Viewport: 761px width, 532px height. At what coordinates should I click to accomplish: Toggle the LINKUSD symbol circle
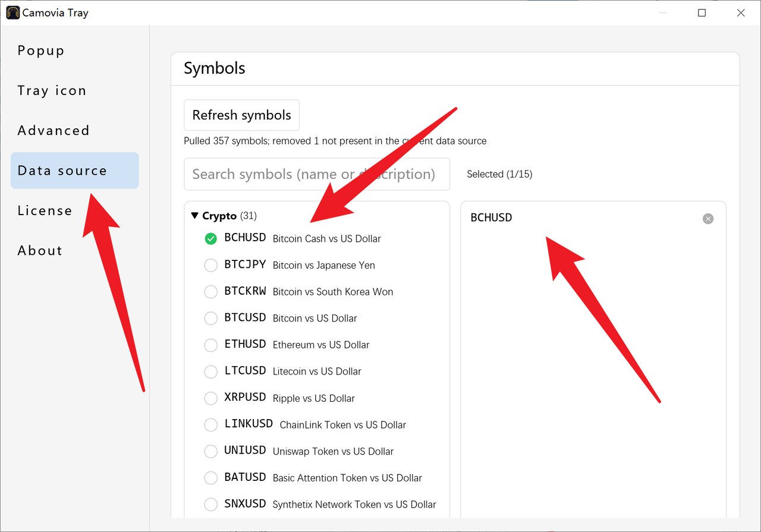[210, 424]
